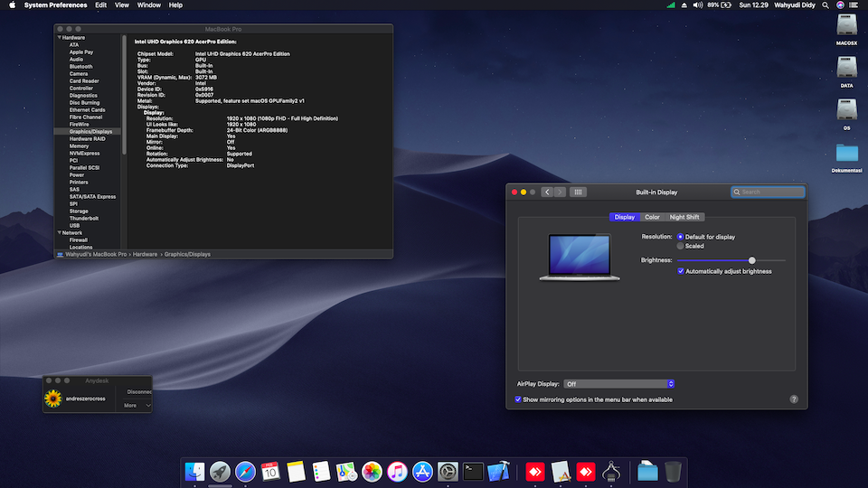
Task: Uncheck Show mirroring options in menu bar
Action: click(518, 399)
